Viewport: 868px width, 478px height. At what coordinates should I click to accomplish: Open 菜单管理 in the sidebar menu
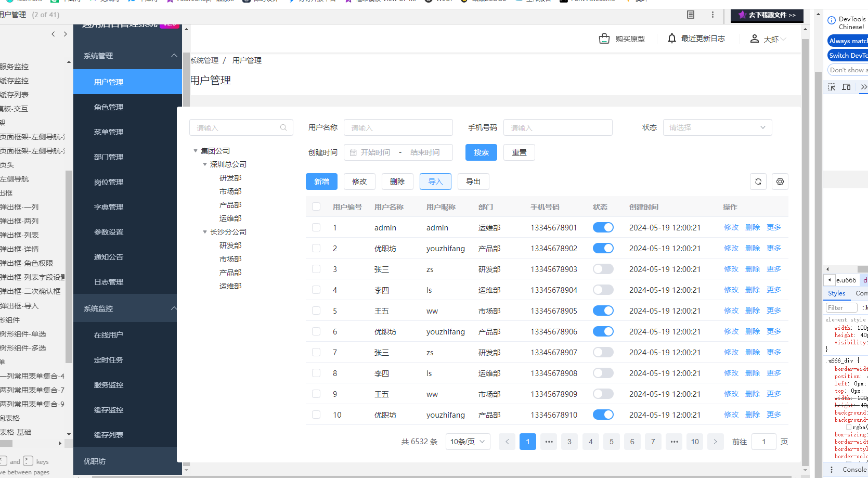click(109, 132)
